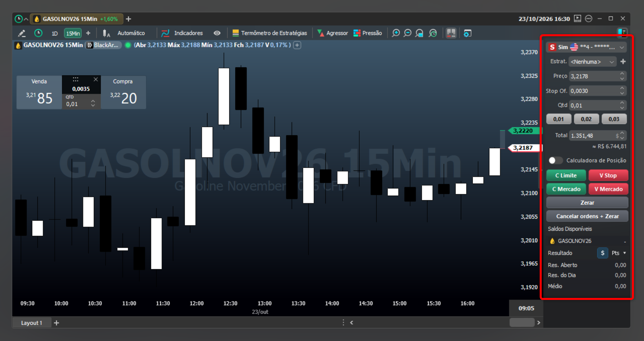This screenshot has width=644, height=341.
Task: Open the replay playback icon
Action: 578,19
